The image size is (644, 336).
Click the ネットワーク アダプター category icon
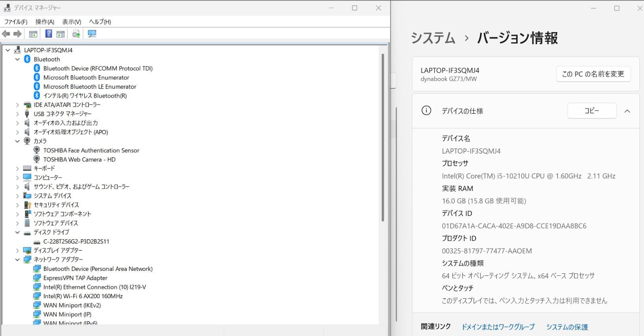coord(27,259)
